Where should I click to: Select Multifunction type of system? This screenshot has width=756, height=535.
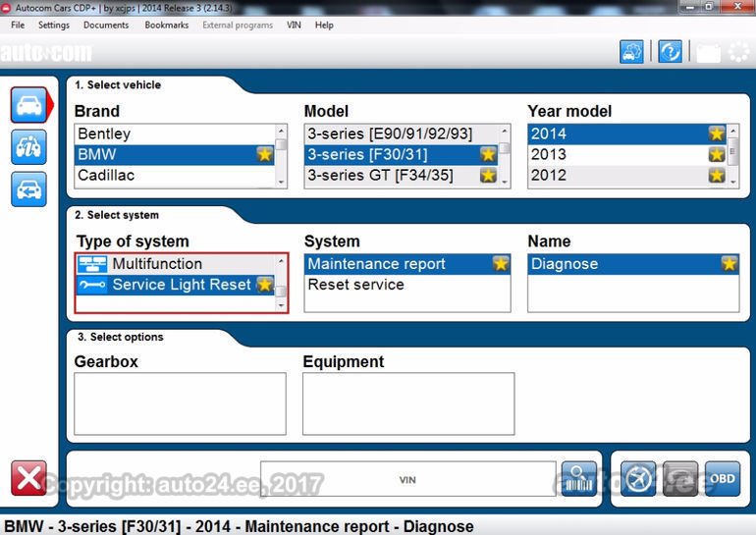pyautogui.click(x=176, y=264)
